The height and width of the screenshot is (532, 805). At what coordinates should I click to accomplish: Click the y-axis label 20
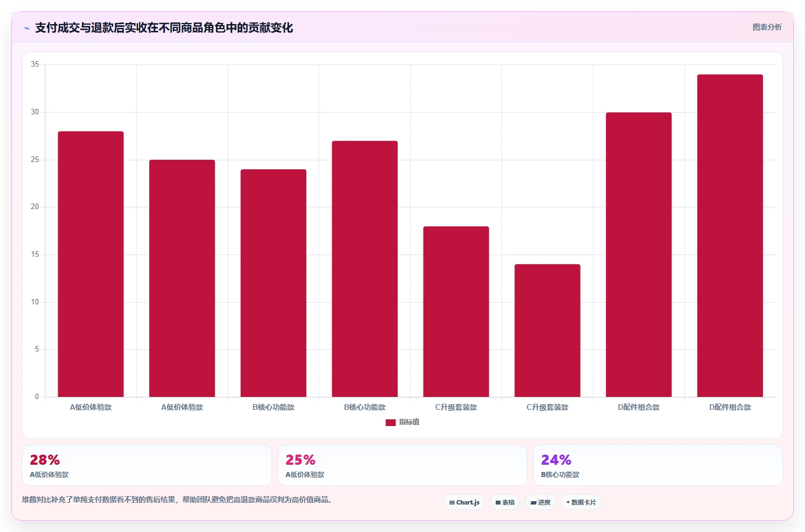[35, 207]
